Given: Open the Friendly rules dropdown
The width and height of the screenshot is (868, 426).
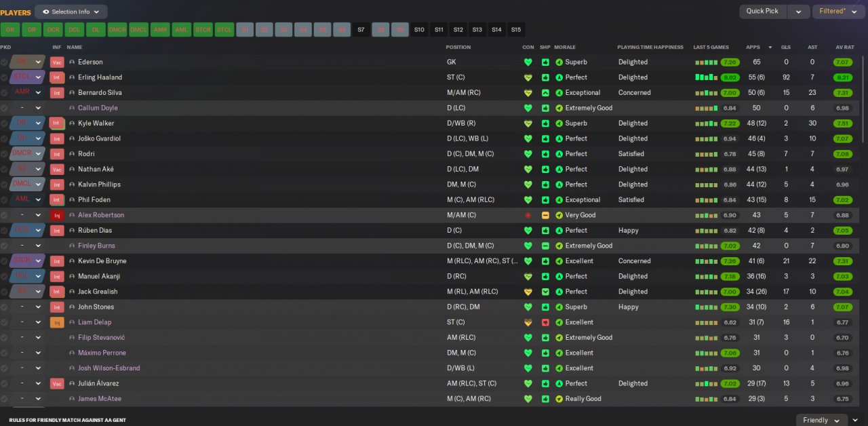Looking at the screenshot, I should [821, 420].
